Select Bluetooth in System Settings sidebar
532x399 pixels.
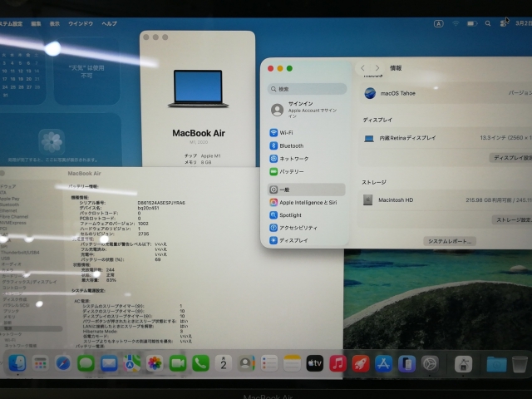tap(307, 145)
